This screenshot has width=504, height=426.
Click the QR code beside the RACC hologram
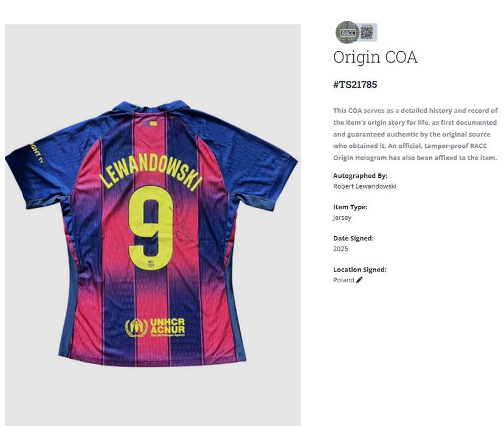coord(367,32)
